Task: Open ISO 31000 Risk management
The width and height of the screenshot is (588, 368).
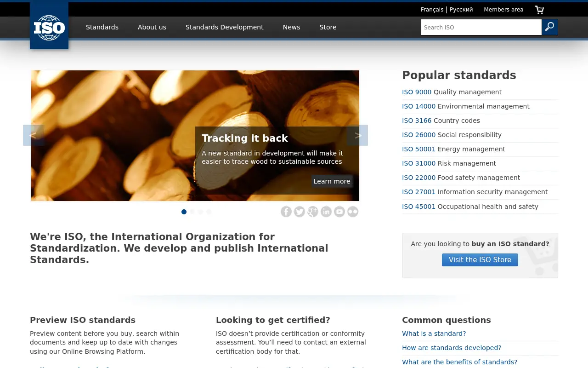Action: click(449, 163)
